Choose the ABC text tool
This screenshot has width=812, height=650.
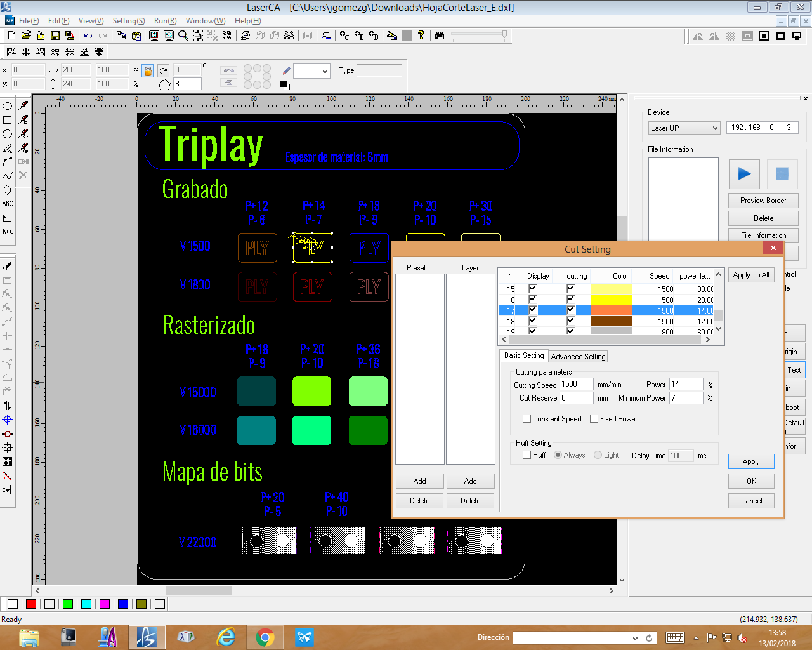click(x=8, y=204)
